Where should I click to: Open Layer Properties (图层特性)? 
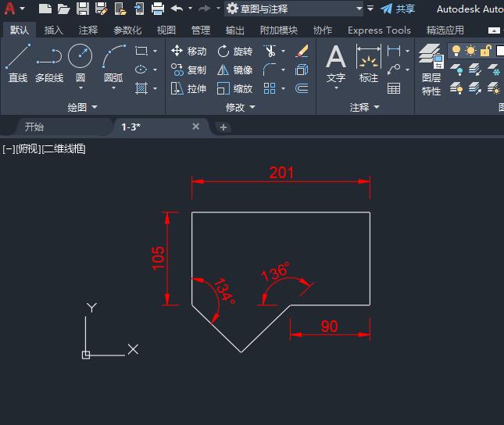431,70
